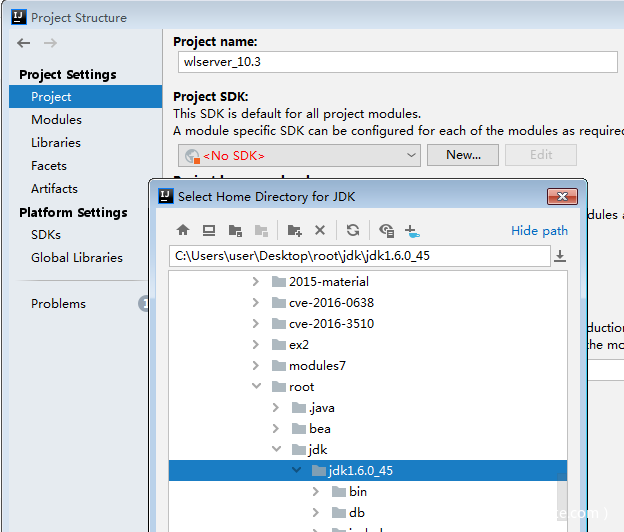The image size is (624, 532).
Task: Click the Hide path link
Action: tap(539, 230)
